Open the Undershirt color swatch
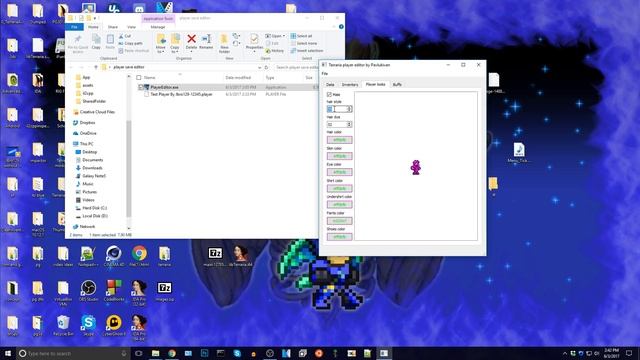Image resolution: width=640 pixels, height=360 pixels. (339, 204)
